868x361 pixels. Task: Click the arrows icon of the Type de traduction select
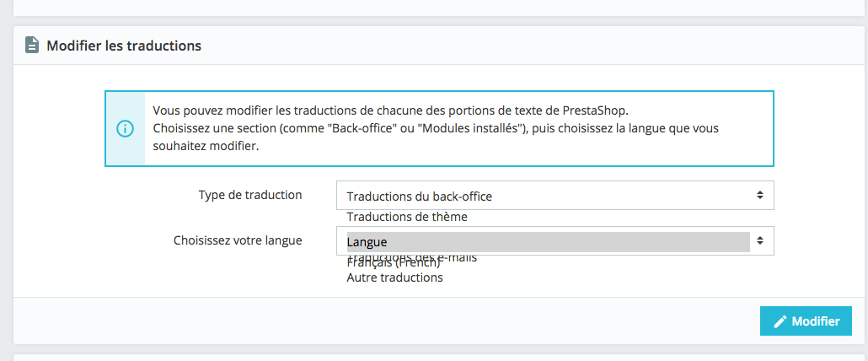tap(759, 196)
